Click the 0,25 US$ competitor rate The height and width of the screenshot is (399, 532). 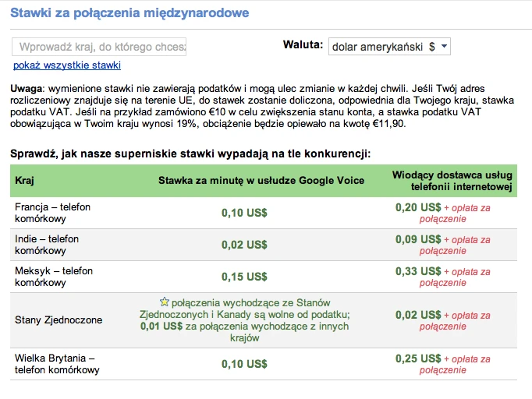tap(418, 358)
